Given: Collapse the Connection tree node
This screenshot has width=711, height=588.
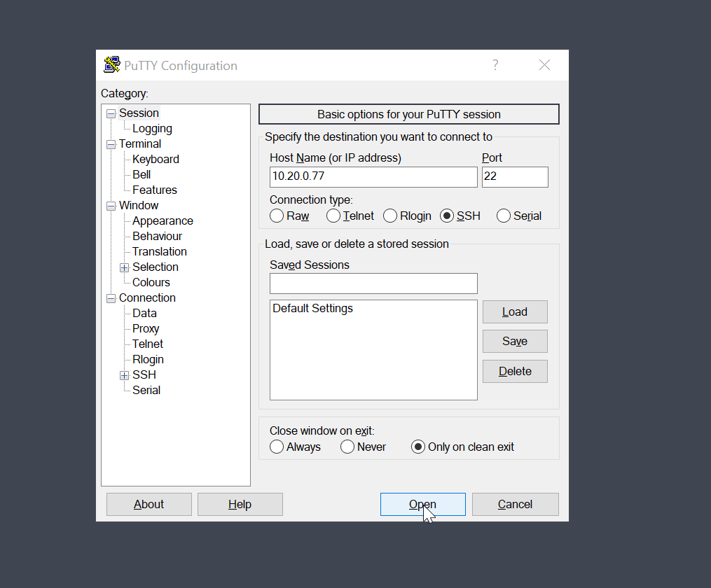Looking at the screenshot, I should pos(111,298).
